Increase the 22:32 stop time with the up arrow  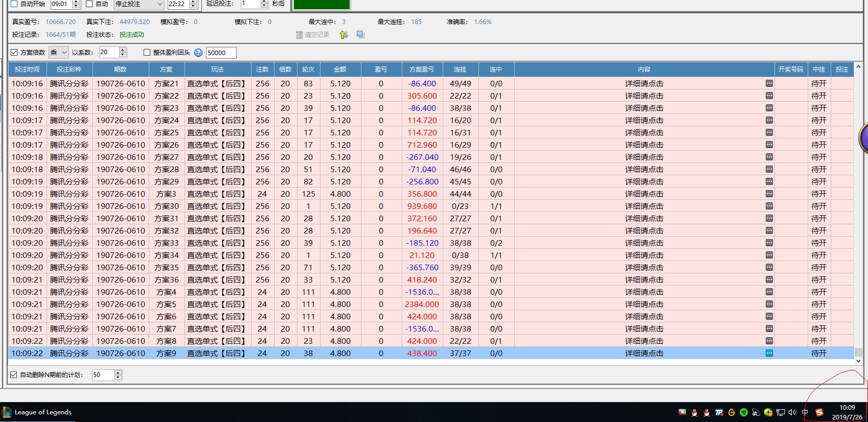pyautogui.click(x=193, y=2)
